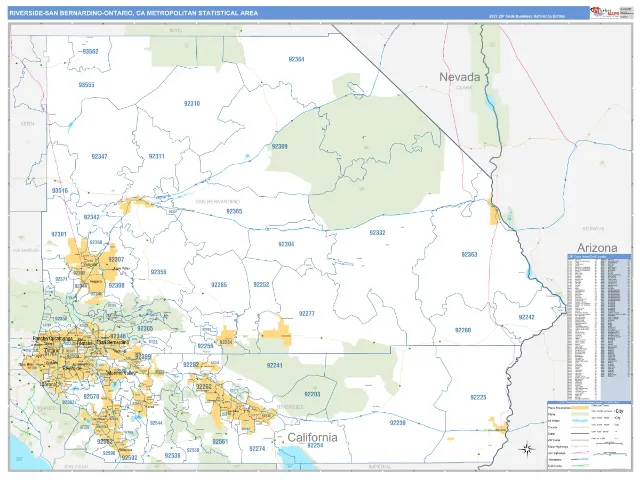
Task: Click ZIP code label 92536
Action: (x=172, y=456)
